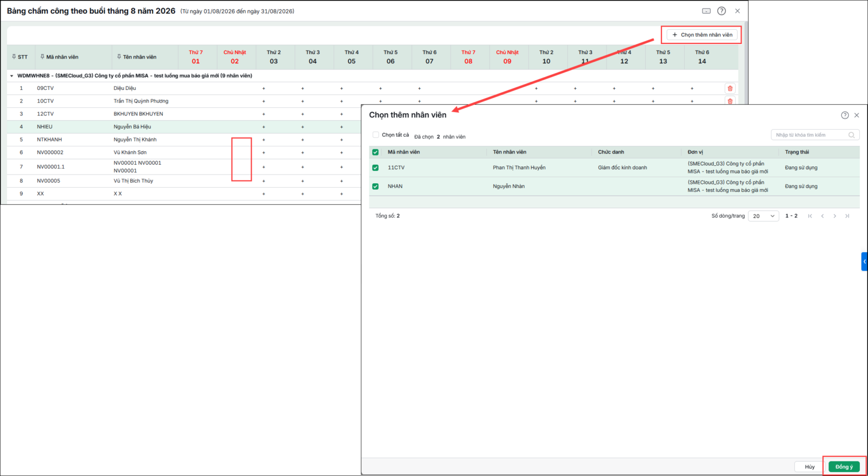Click Đang sử dụng status for 11CTV

801,168
